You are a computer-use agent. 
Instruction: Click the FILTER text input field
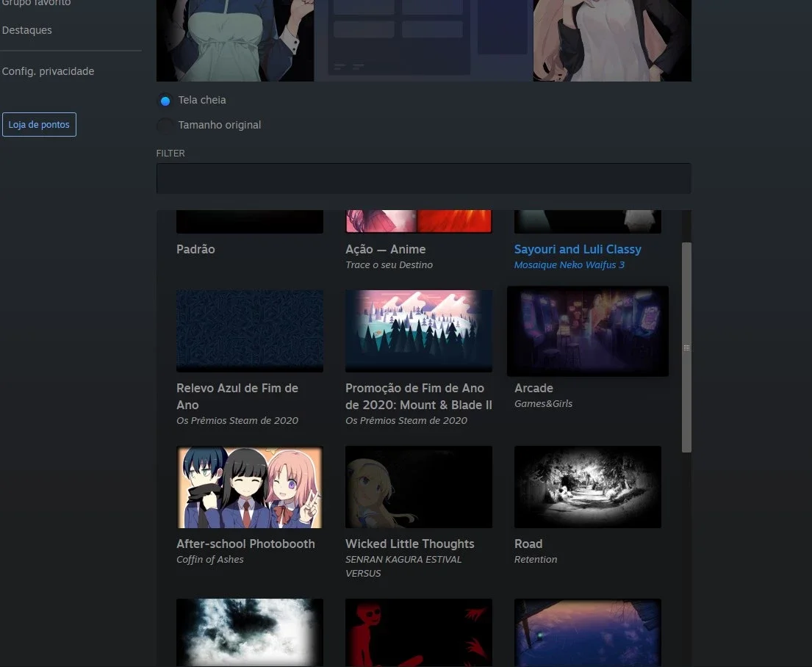click(x=423, y=179)
